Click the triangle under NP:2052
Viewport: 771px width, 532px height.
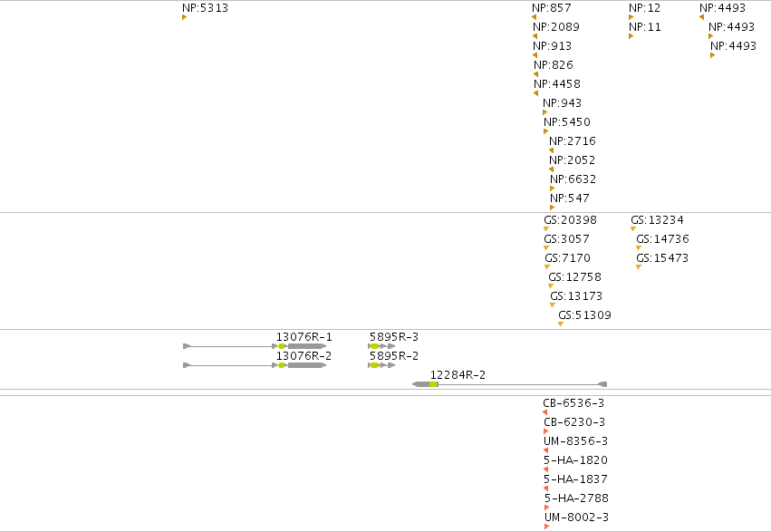point(551,169)
